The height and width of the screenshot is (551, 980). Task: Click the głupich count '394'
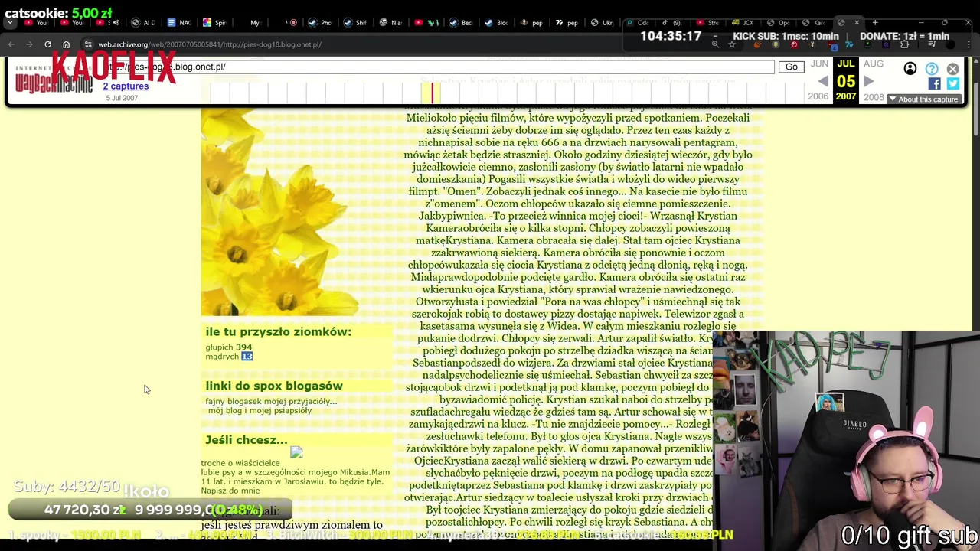pyautogui.click(x=243, y=347)
